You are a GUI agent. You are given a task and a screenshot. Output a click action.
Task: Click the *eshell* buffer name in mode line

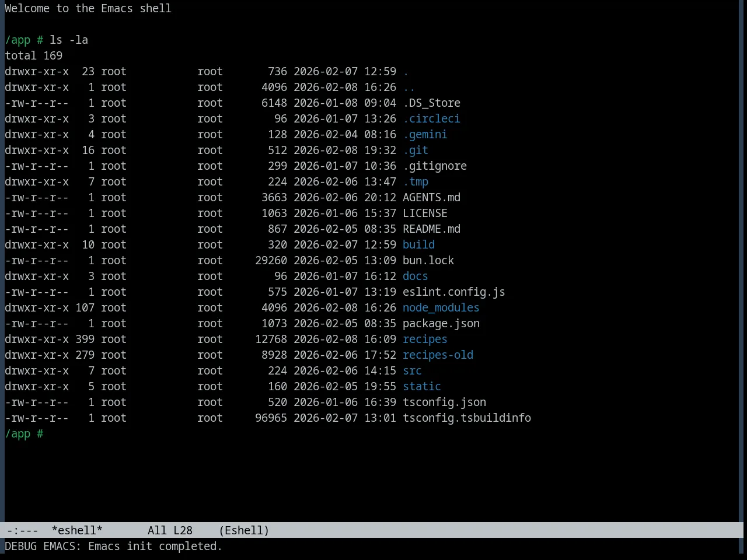click(77, 530)
